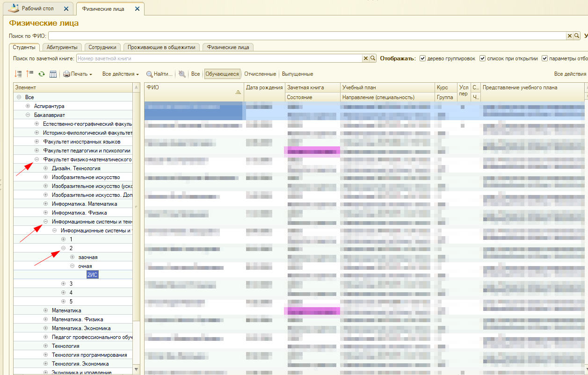588x375 pixels.
Task: Click the Найти... search button
Action: 159,74
